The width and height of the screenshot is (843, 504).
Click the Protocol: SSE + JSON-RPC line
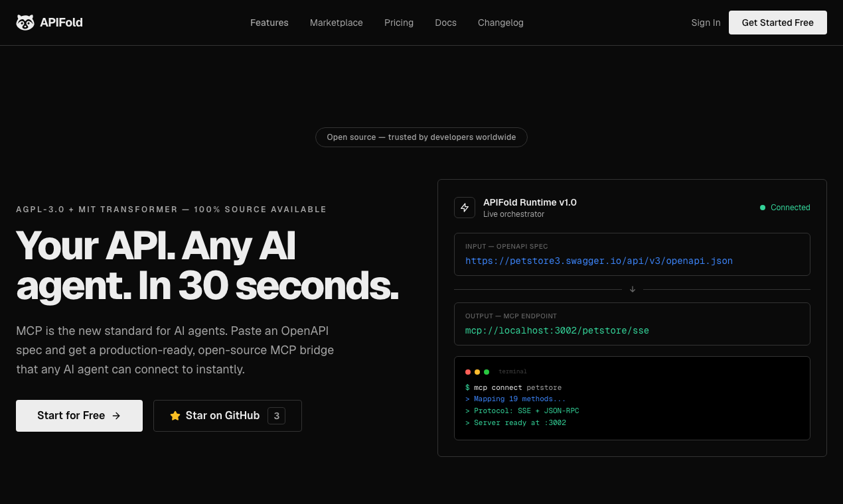[522, 411]
